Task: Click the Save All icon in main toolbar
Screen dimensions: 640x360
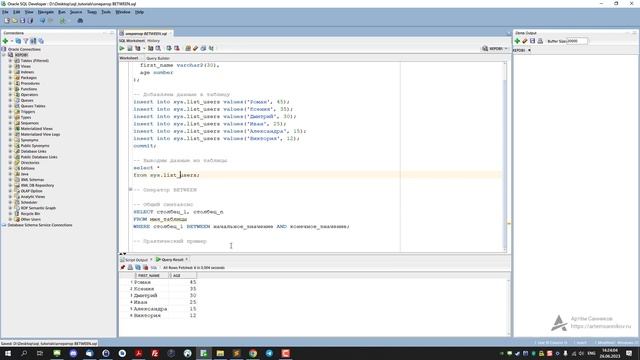Action: pyautogui.click(x=30, y=20)
